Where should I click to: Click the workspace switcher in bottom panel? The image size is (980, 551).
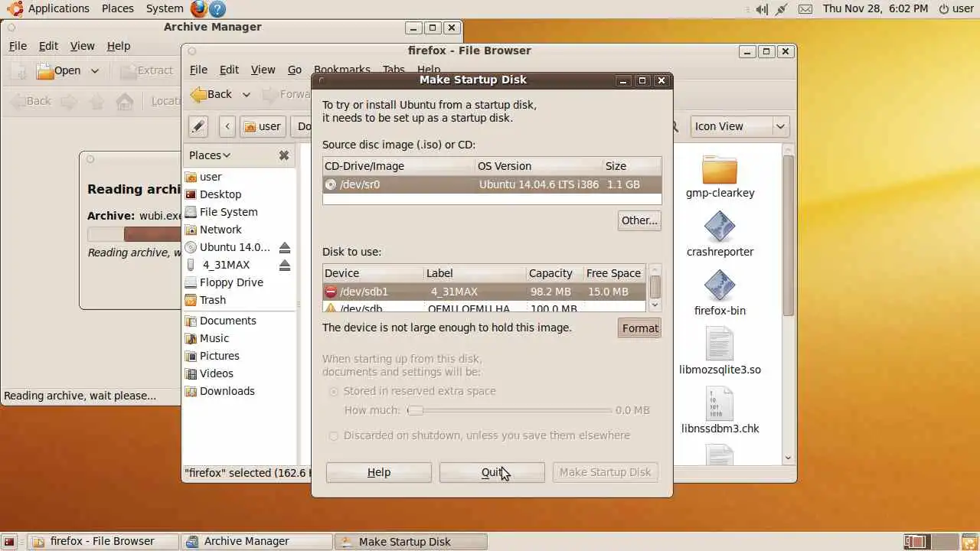(929, 542)
